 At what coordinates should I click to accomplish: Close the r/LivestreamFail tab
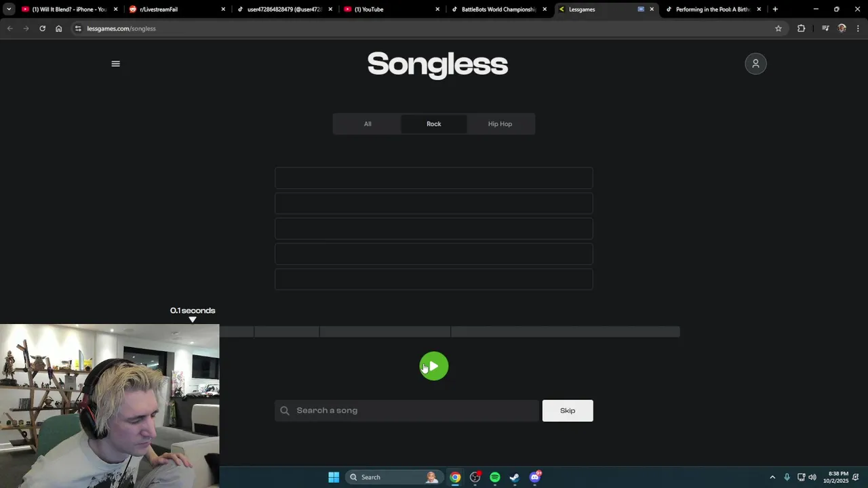point(223,9)
